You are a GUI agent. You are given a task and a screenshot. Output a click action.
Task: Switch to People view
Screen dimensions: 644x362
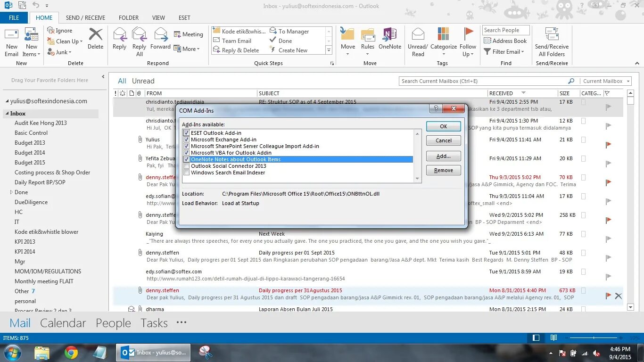[x=113, y=323]
